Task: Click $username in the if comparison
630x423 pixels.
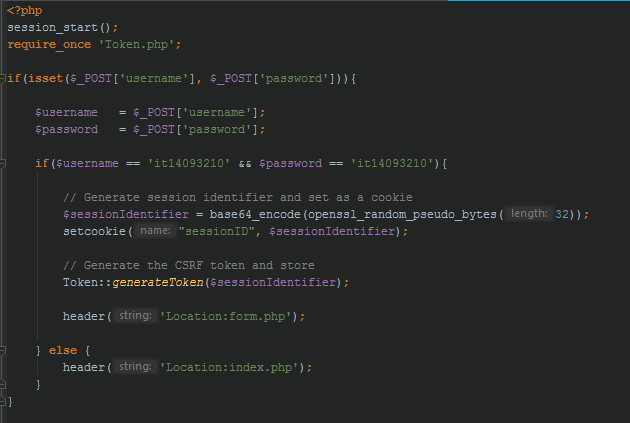Action: pos(87,163)
